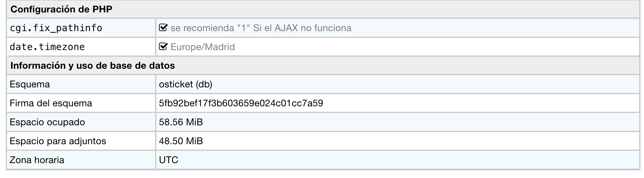
Task: Click the Información y uso de base de datos header
Action: tap(93, 66)
